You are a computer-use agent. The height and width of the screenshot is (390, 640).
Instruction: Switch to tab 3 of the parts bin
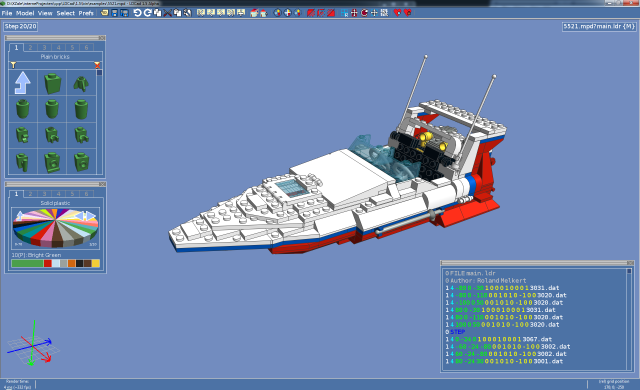pos(44,47)
